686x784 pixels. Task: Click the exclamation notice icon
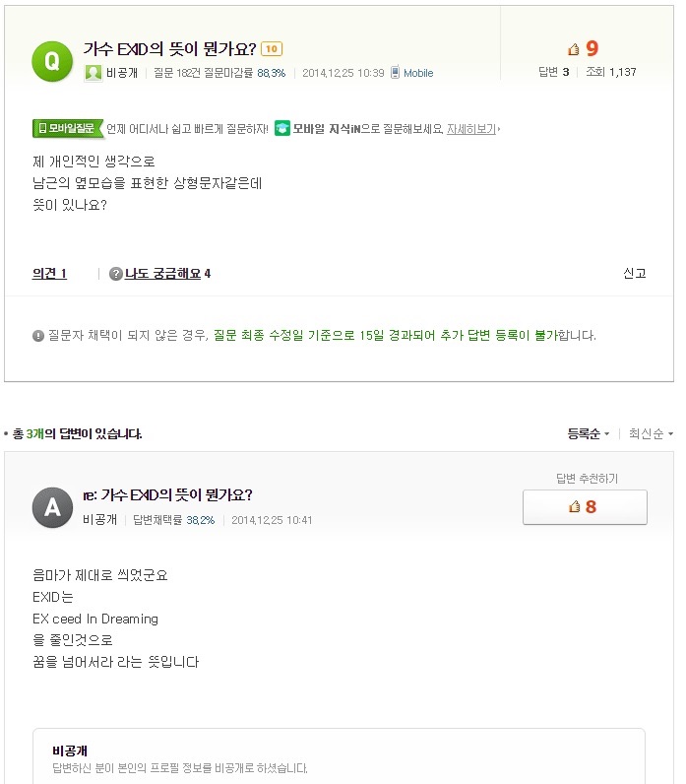[x=38, y=336]
